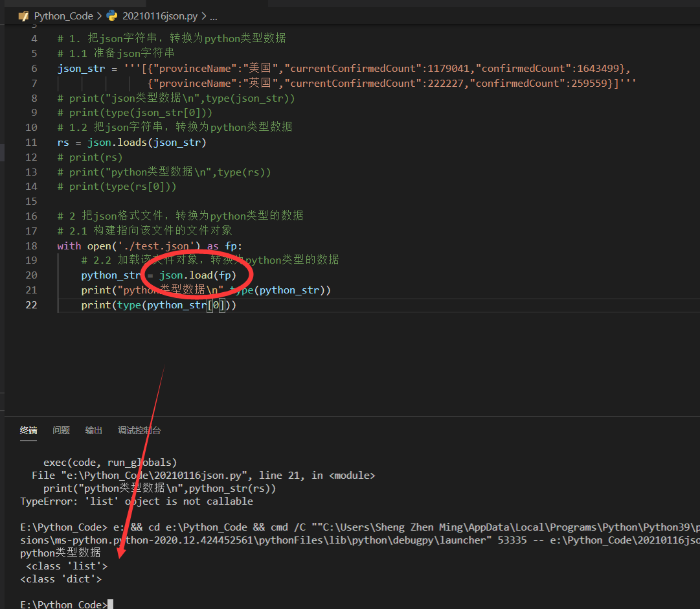Screen dimensions: 700x609
Task: Open the Python_Code breadcrumb segment
Action: tap(63, 16)
